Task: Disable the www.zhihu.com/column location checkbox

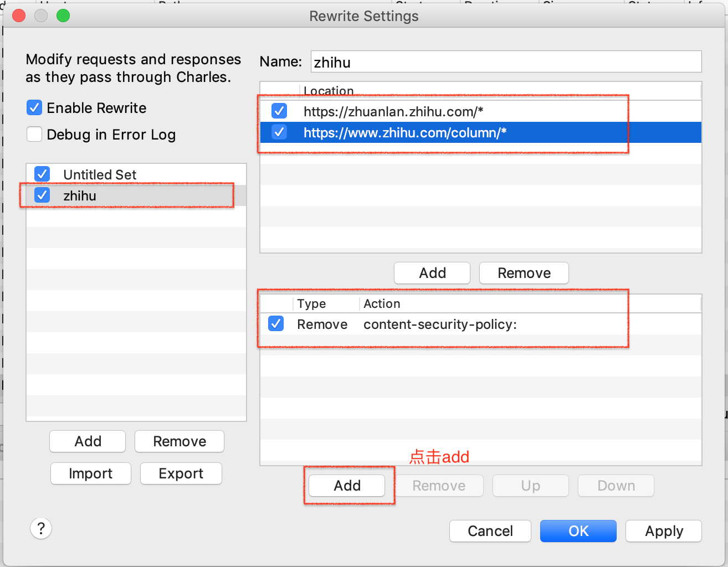Action: (x=279, y=132)
